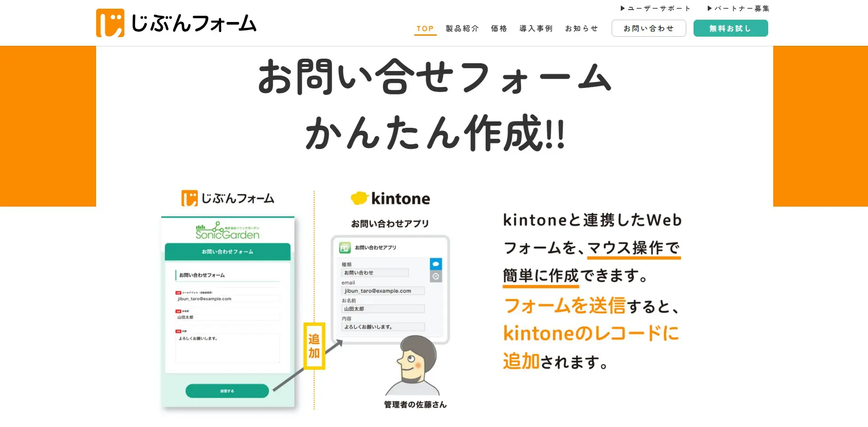
Task: Click the 種類 field showing お問い合わせ
Action: (x=375, y=273)
